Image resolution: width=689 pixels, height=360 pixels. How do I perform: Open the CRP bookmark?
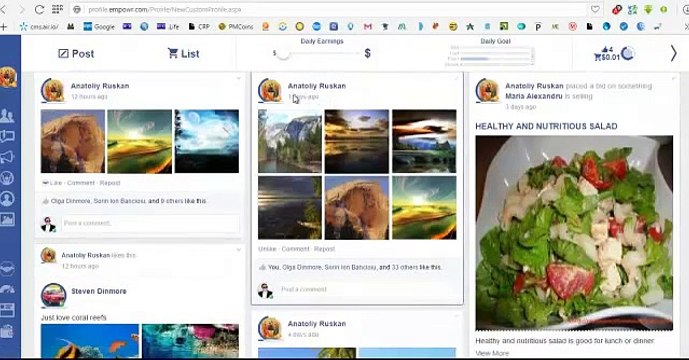199,27
